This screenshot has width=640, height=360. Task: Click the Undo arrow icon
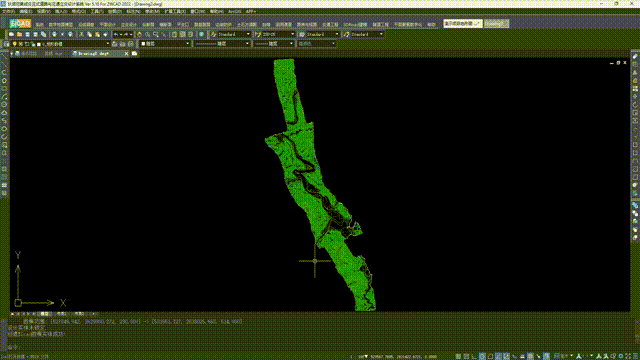tap(116, 34)
